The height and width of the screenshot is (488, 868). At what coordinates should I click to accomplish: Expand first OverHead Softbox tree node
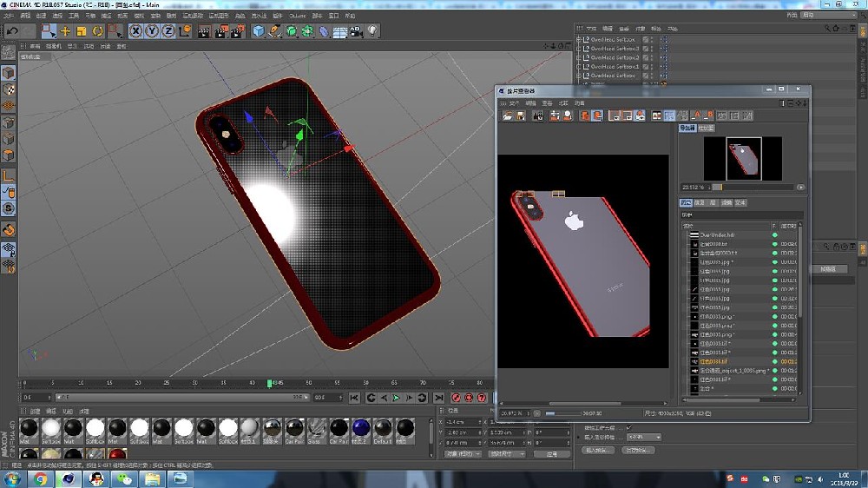tap(579, 40)
